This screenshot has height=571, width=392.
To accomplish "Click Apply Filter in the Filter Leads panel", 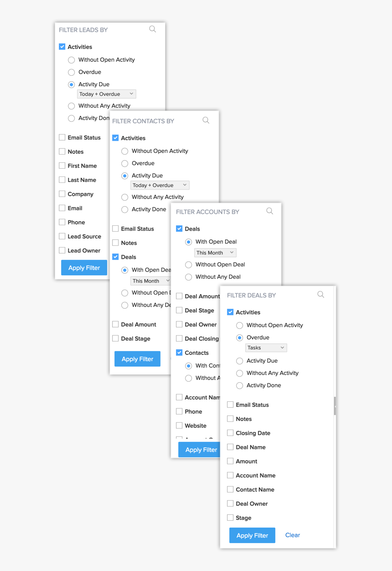I will [x=84, y=267].
